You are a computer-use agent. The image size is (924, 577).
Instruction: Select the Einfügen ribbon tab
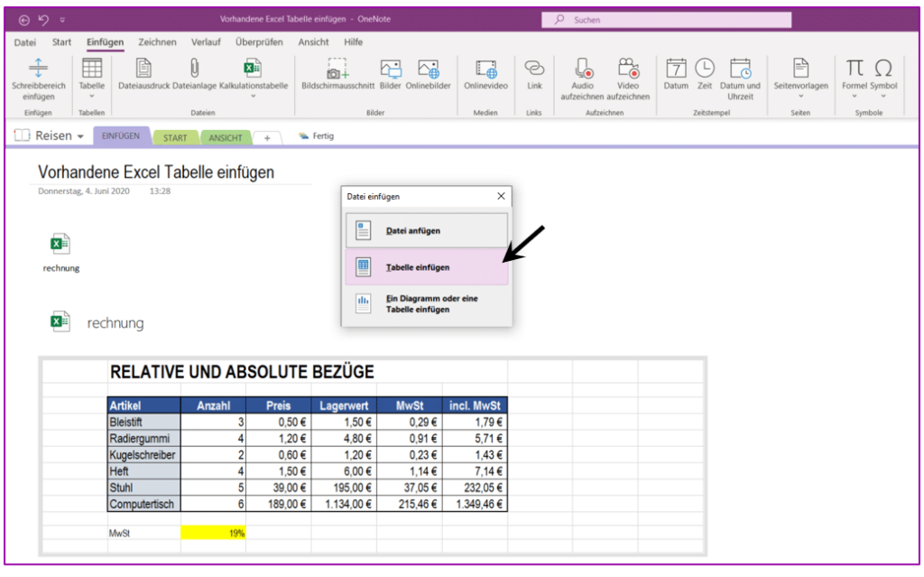tap(105, 42)
